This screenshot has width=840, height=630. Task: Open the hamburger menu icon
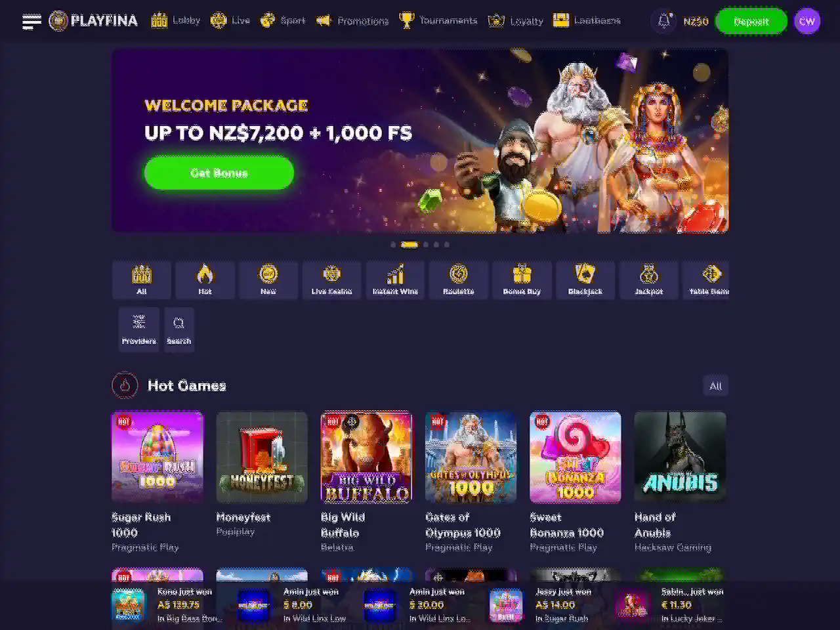[x=31, y=21]
